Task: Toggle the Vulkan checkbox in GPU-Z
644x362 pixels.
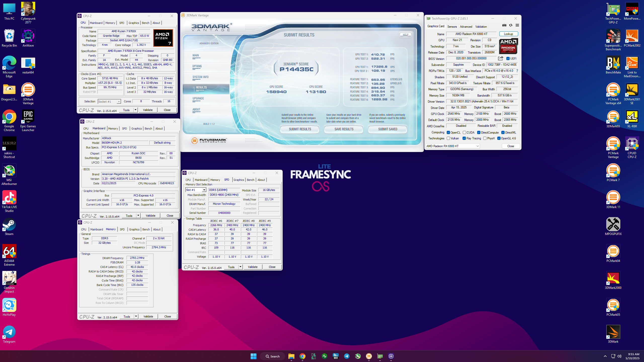Action: (x=448, y=138)
